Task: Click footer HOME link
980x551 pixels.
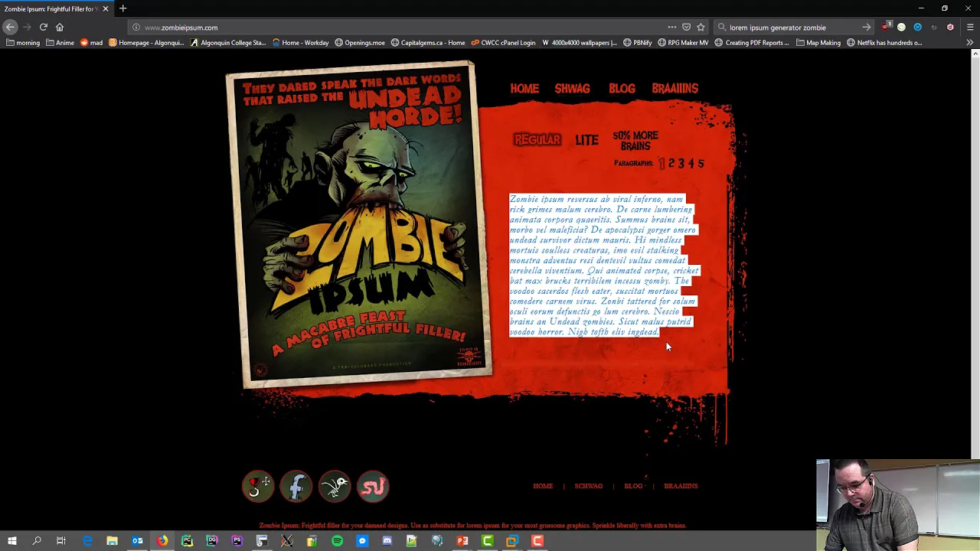Action: coord(543,486)
